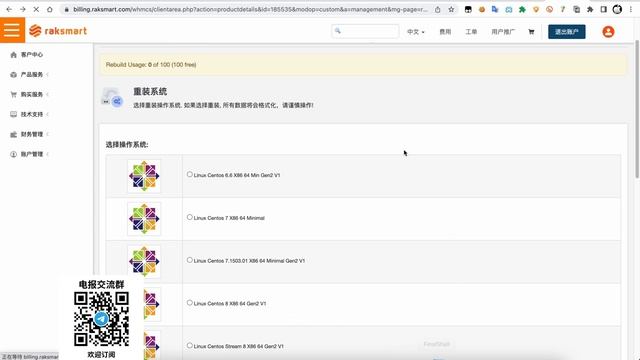The width and height of the screenshot is (640, 360).
Task: Select Linux Centos 7 X86 64 Minimal radio
Action: click(x=189, y=217)
